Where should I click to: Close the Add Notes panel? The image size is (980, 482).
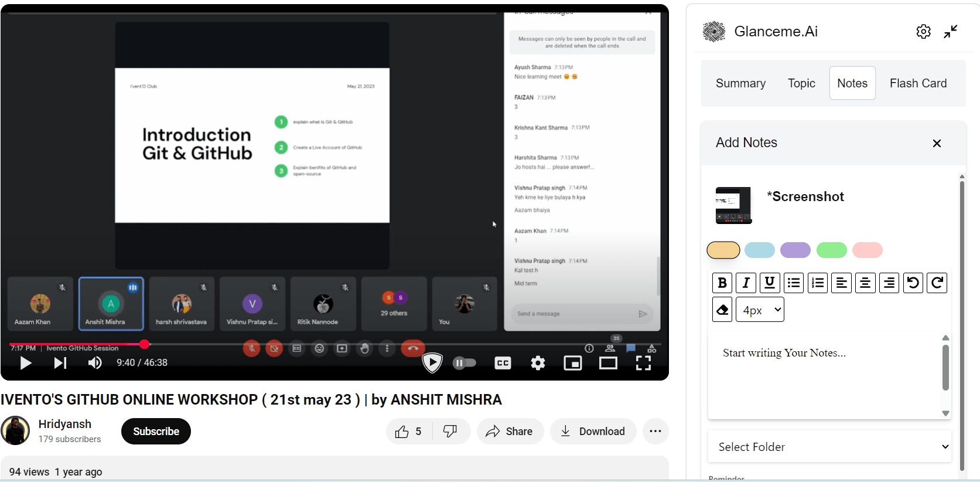click(937, 144)
